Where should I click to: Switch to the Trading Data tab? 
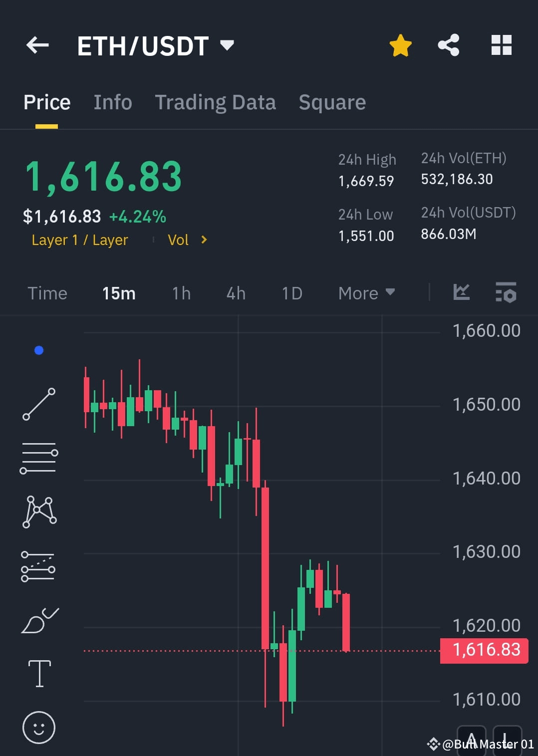[x=216, y=102]
